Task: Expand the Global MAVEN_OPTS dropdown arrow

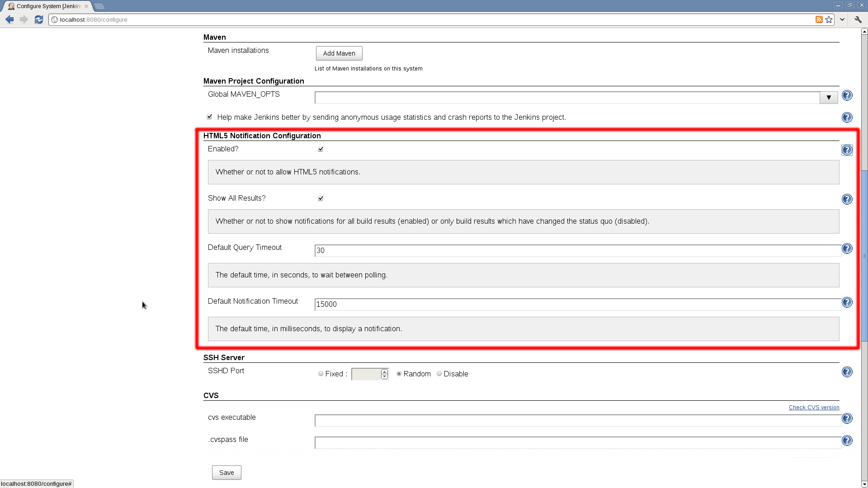Action: [x=828, y=98]
